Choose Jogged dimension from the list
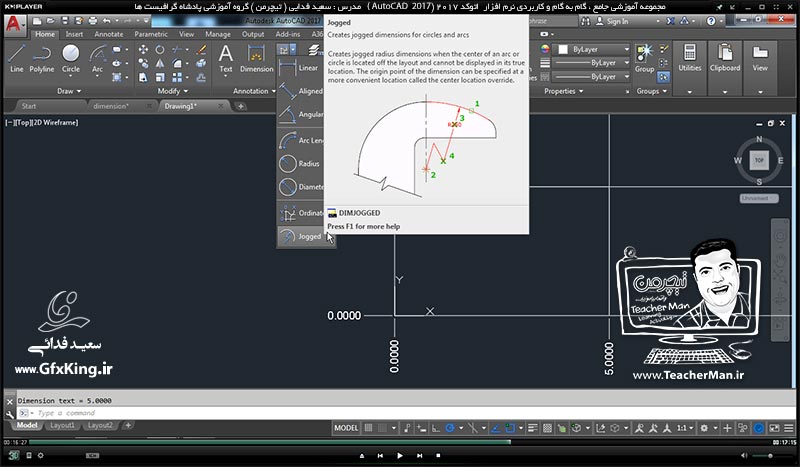This screenshot has width=800, height=467. coord(301,236)
